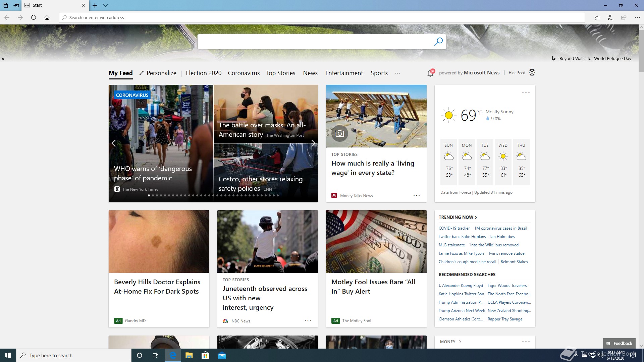The height and width of the screenshot is (362, 644).
Task: Click the Share this page icon
Action: tap(624, 17)
